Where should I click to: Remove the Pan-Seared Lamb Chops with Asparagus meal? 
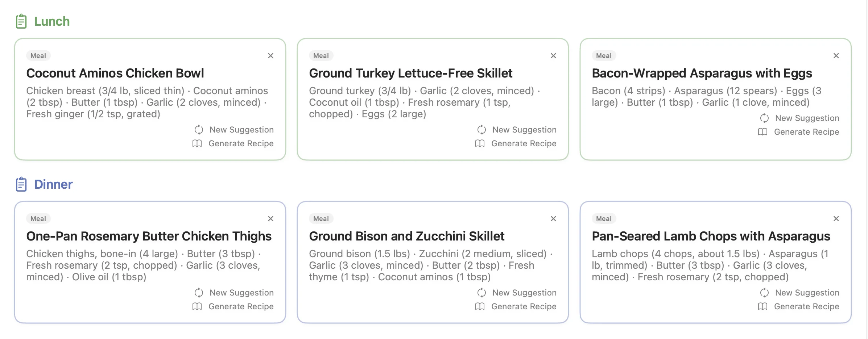836,218
